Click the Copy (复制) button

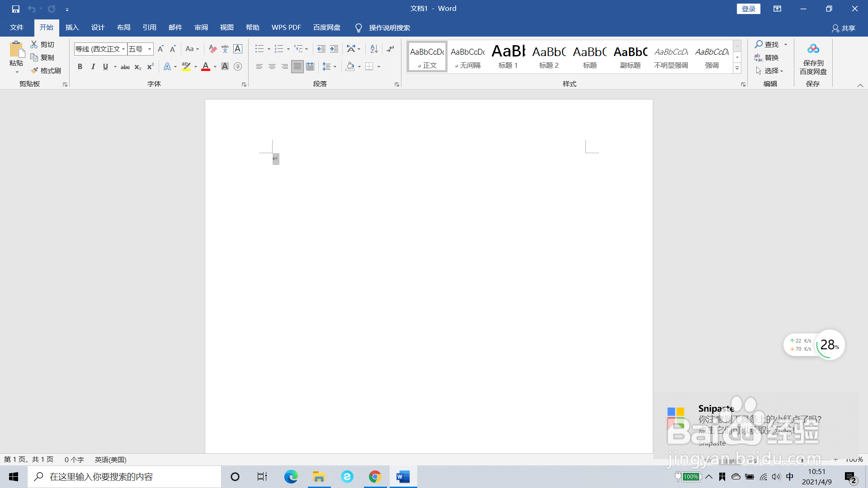(x=42, y=57)
